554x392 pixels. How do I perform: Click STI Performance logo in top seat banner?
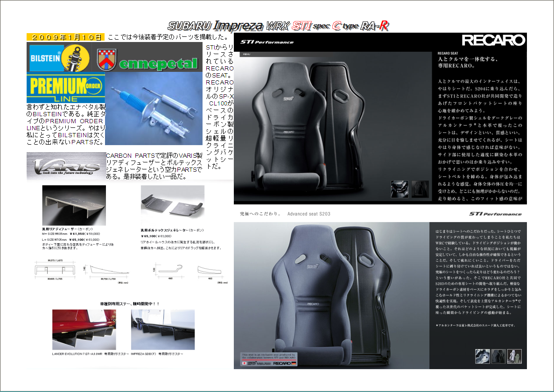pos(267,42)
